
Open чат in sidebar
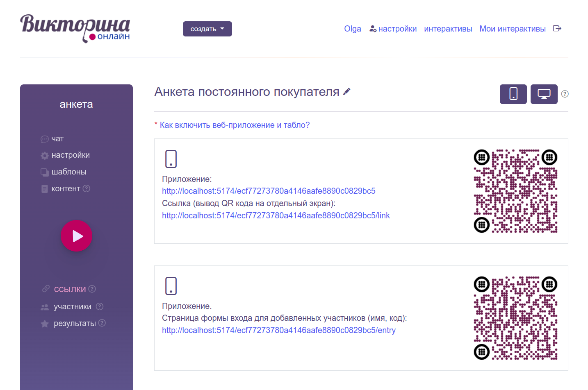tap(57, 138)
